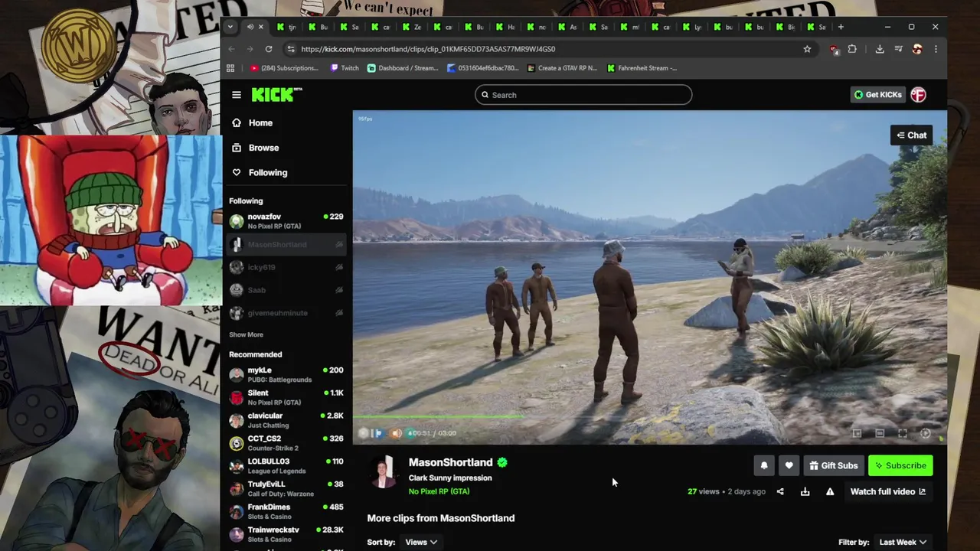The height and width of the screenshot is (551, 980).
Task: Expand the Following list with Show More
Action: [246, 334]
